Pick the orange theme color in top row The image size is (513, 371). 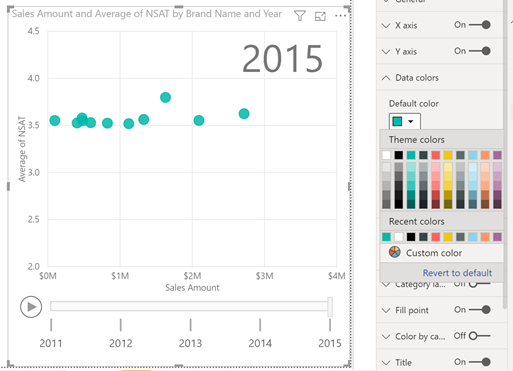tap(485, 155)
